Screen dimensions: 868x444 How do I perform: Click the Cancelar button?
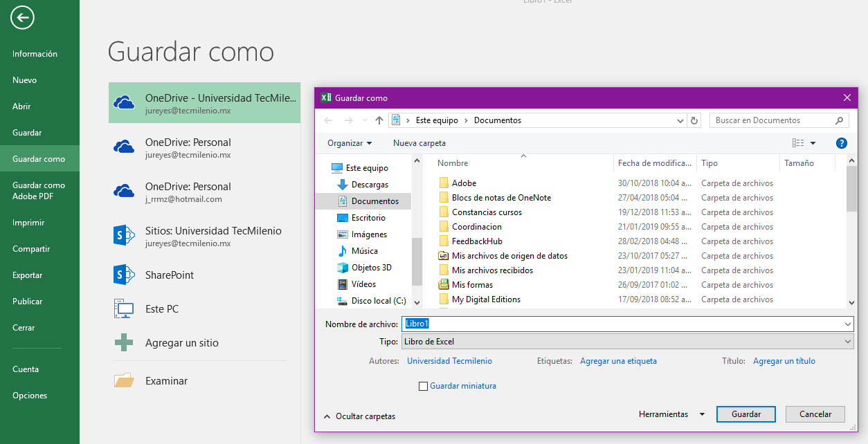tap(815, 414)
